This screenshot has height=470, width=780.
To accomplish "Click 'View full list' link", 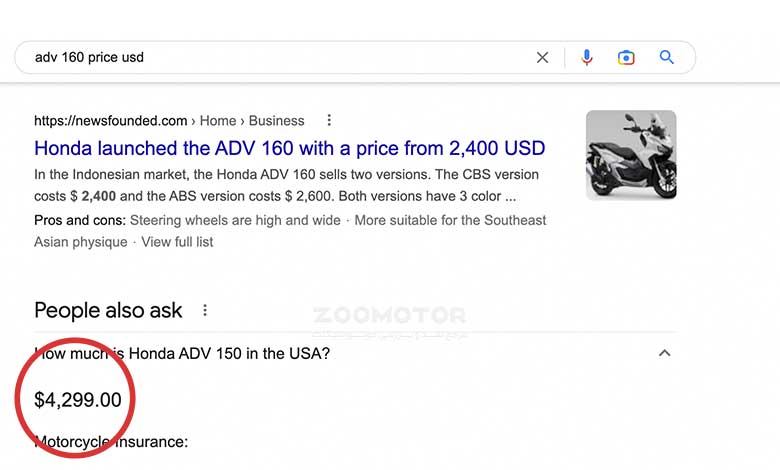I will (x=177, y=242).
